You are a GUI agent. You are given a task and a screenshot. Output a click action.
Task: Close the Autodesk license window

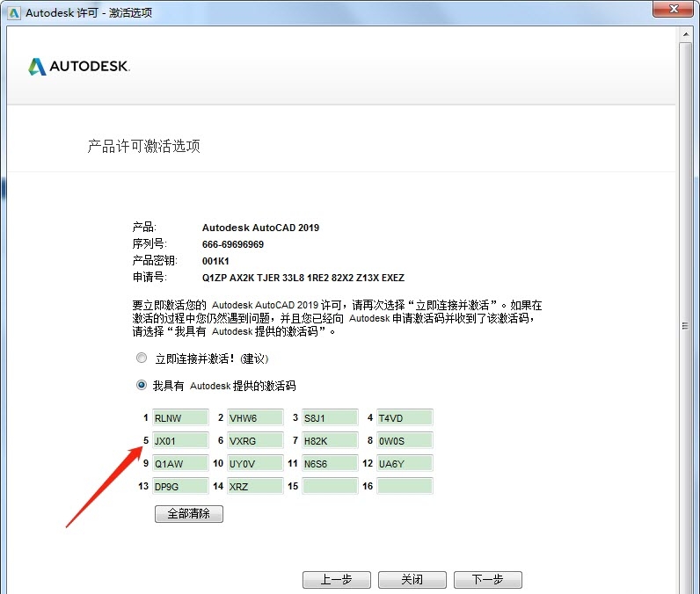(674, 9)
